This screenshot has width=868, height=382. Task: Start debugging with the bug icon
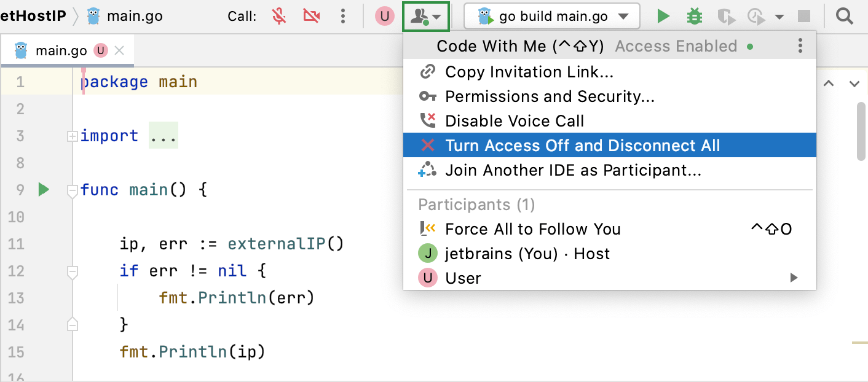pos(695,17)
